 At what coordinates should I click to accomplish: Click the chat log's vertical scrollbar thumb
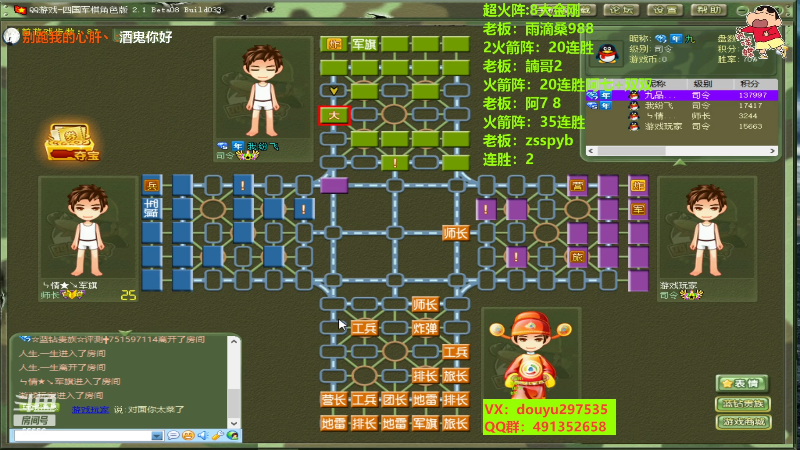234,403
